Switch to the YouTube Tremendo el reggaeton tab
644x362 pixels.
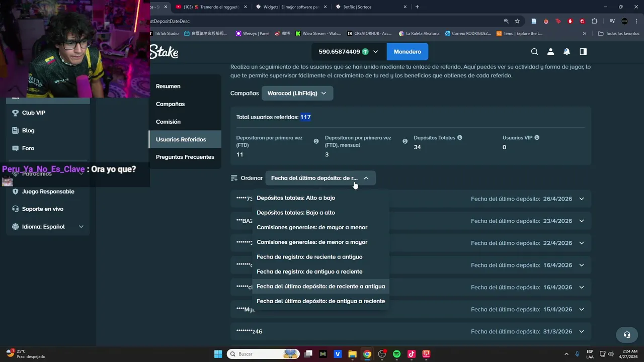point(211,7)
